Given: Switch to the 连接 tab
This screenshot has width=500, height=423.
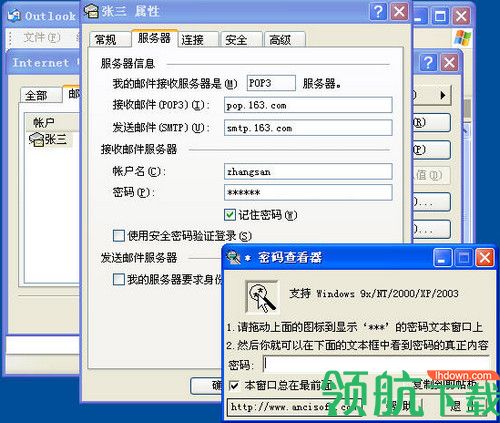Looking at the screenshot, I should 198,40.
